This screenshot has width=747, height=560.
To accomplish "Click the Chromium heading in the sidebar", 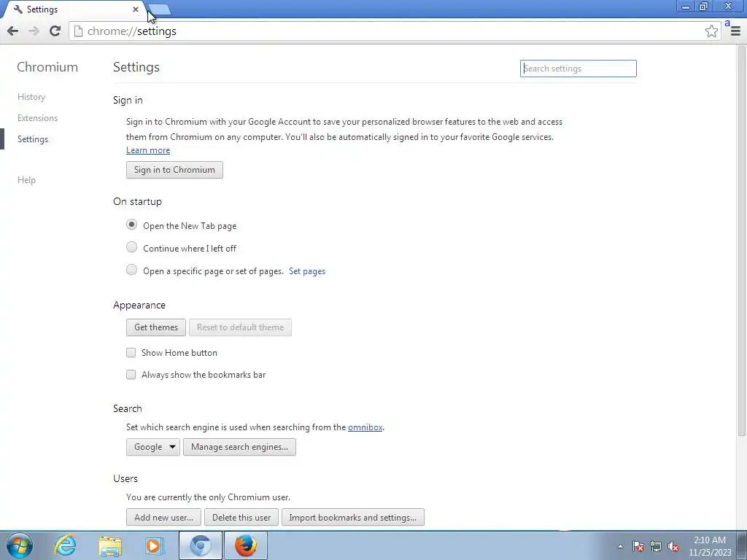I will (x=47, y=67).
